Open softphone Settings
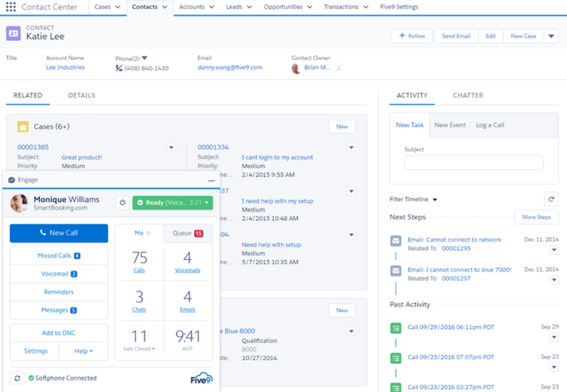Image resolution: width=567 pixels, height=392 pixels. click(x=35, y=351)
